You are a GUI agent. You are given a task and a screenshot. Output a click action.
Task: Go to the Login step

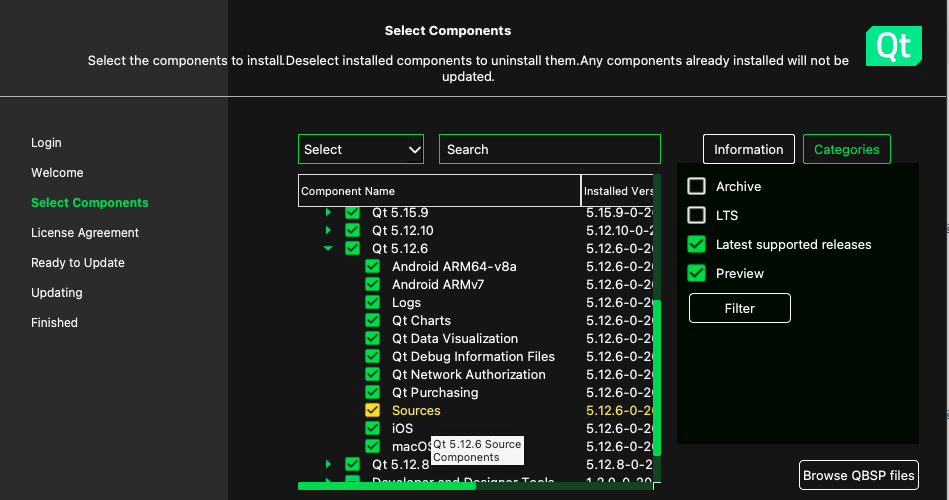pos(46,142)
